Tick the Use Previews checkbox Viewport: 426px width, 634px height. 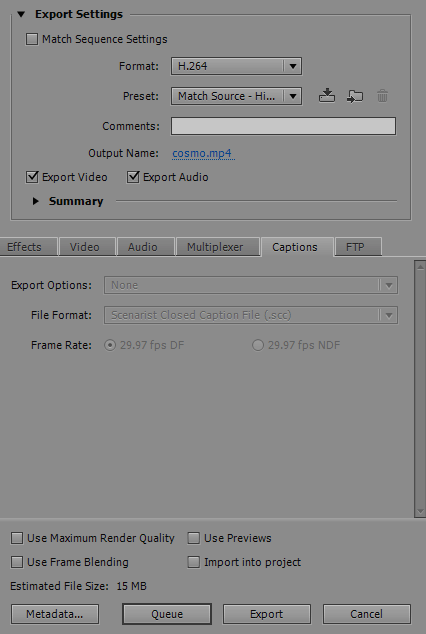coord(194,538)
